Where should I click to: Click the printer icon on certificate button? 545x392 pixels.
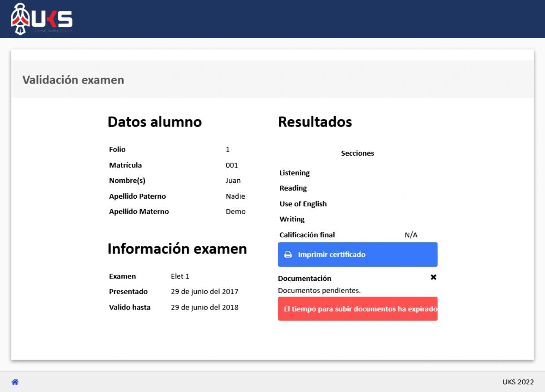[288, 255]
